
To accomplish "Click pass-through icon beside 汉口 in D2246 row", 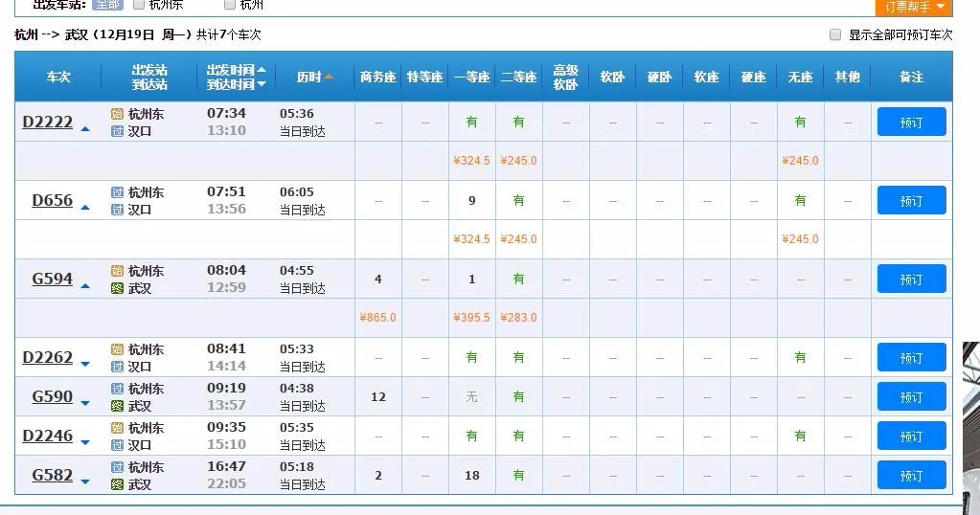I will click(117, 446).
